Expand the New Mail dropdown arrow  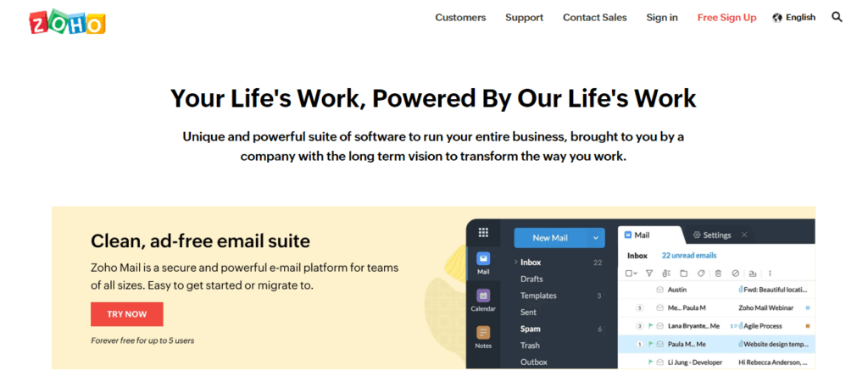click(x=598, y=238)
